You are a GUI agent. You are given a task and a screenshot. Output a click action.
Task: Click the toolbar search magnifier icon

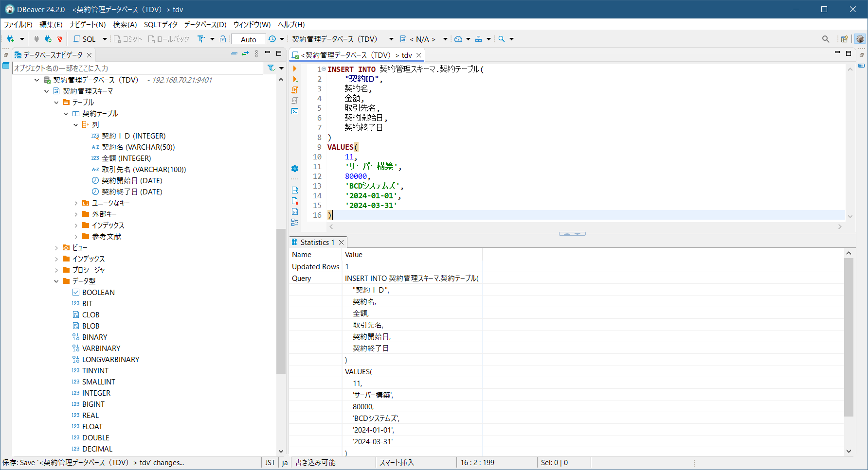[502, 39]
